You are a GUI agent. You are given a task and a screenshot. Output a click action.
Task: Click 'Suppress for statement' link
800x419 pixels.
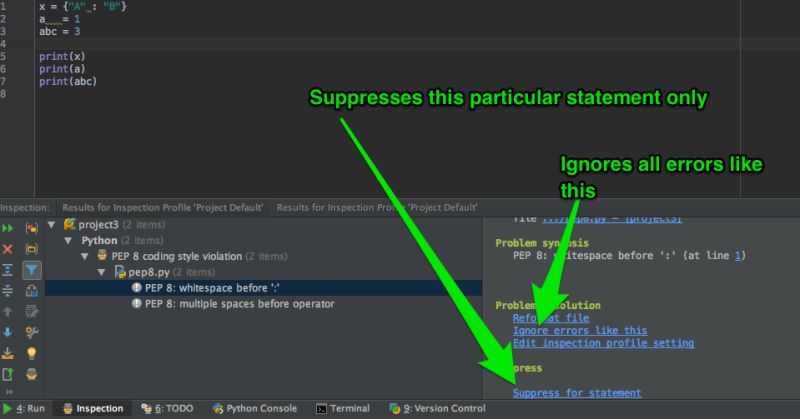(x=577, y=393)
